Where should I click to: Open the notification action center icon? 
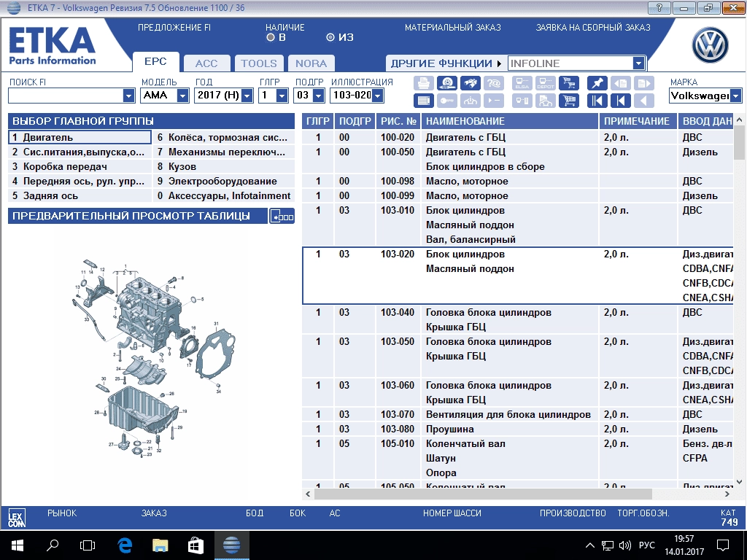(723, 545)
